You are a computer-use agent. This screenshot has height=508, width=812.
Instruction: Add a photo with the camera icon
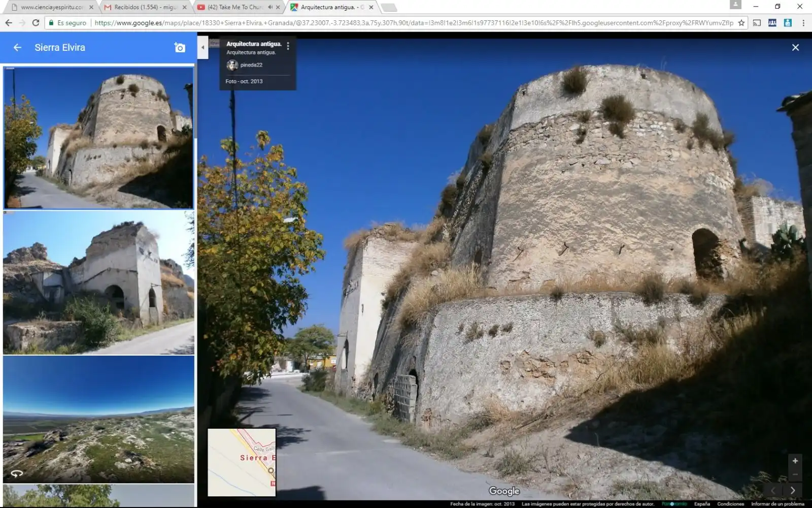pos(180,47)
